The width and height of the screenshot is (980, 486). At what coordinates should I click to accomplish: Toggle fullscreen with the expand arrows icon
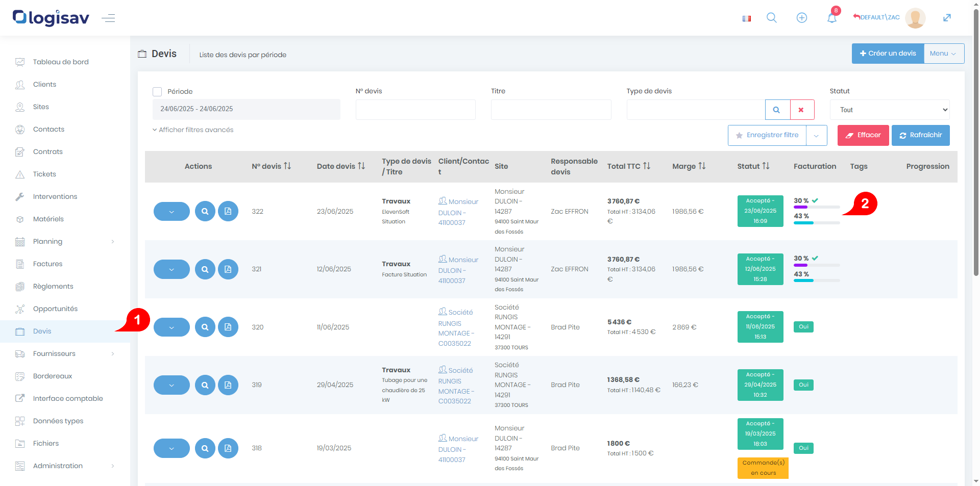click(947, 18)
